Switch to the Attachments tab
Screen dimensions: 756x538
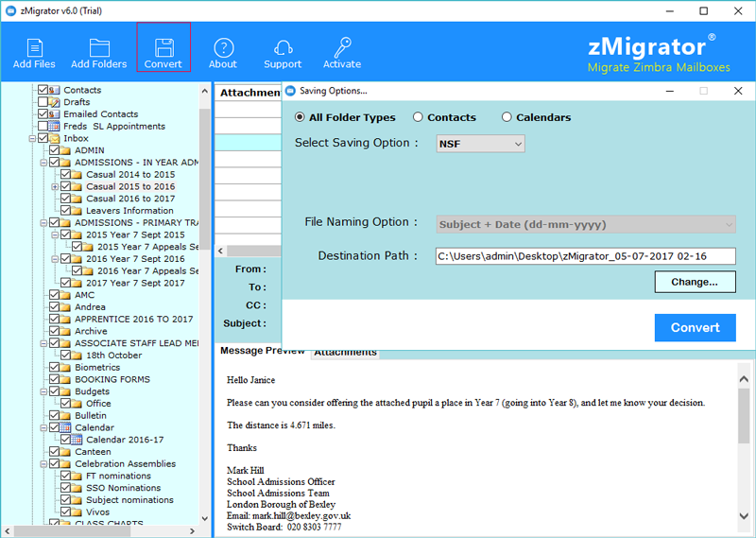click(345, 353)
